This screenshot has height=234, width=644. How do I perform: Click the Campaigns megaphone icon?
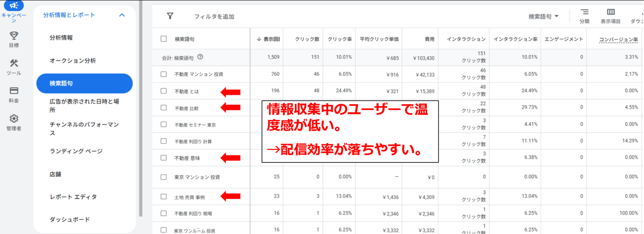click(x=14, y=6)
